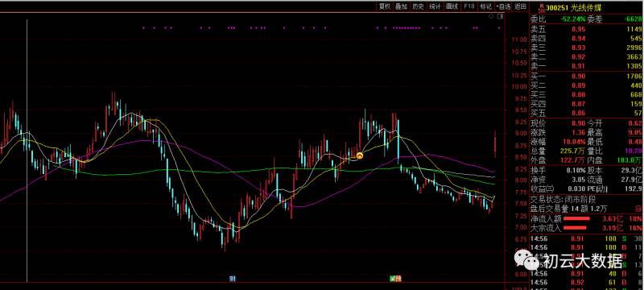Activate the 画线 drawing tool
Image resolution: width=644 pixels, height=290 pixels.
point(452,6)
